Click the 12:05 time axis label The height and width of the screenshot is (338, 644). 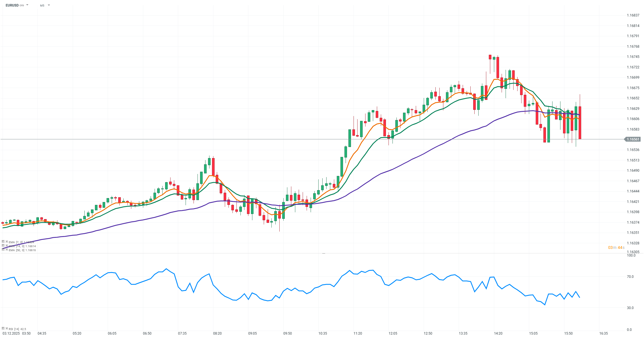pyautogui.click(x=393, y=333)
